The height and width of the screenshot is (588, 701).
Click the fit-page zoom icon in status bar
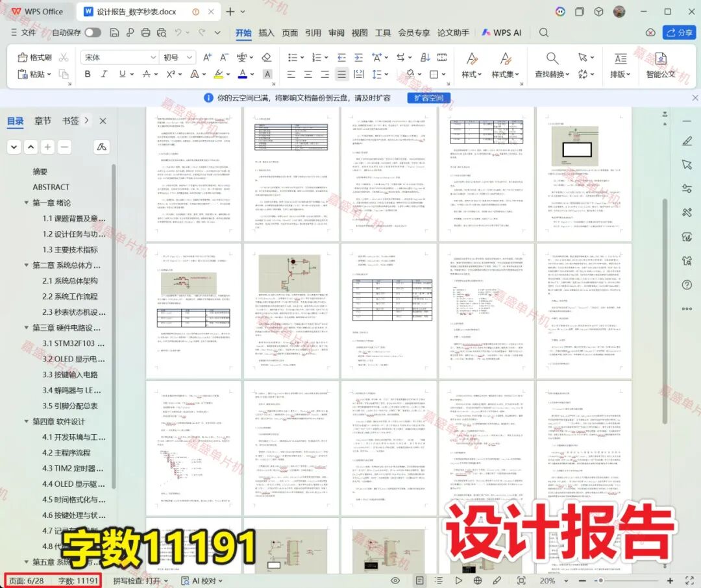(521, 580)
